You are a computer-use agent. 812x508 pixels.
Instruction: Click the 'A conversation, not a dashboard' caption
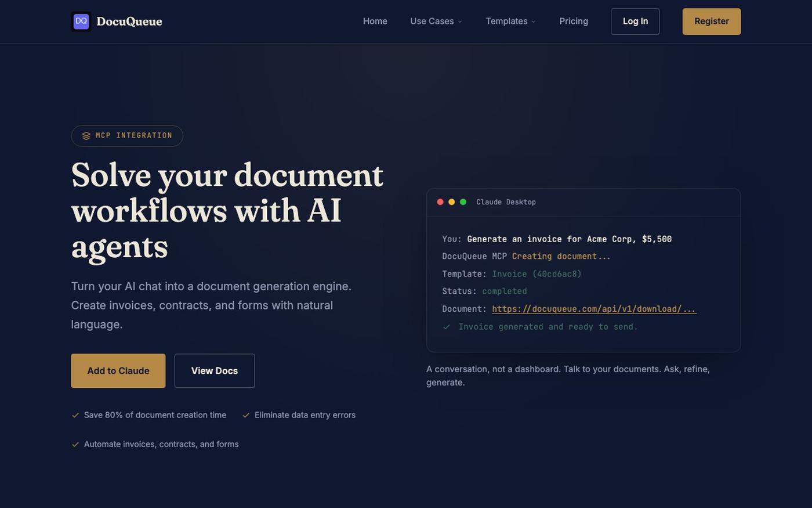[568, 376]
